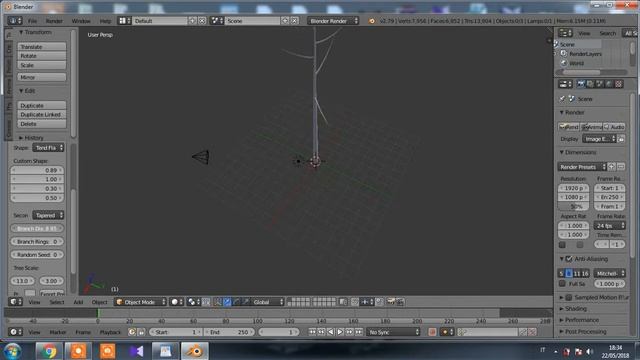Click the OpenGL render image icon
This screenshot has width=640, height=360.
pyautogui.click(x=391, y=302)
